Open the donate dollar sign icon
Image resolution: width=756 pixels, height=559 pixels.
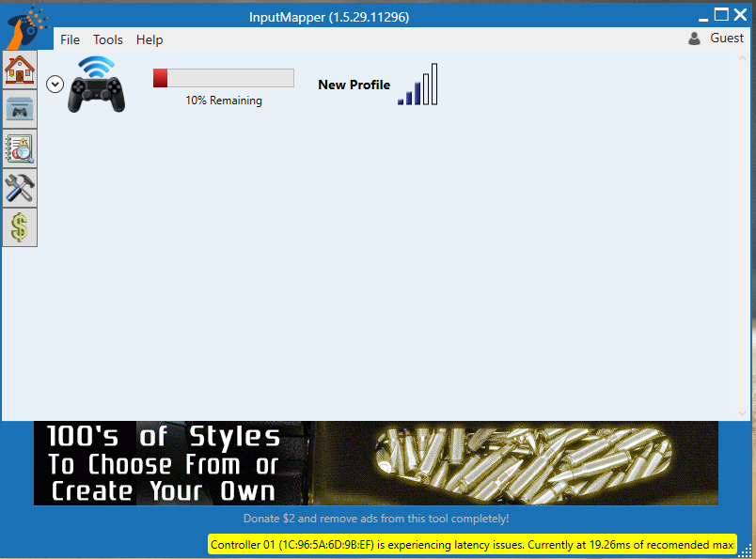pos(20,227)
